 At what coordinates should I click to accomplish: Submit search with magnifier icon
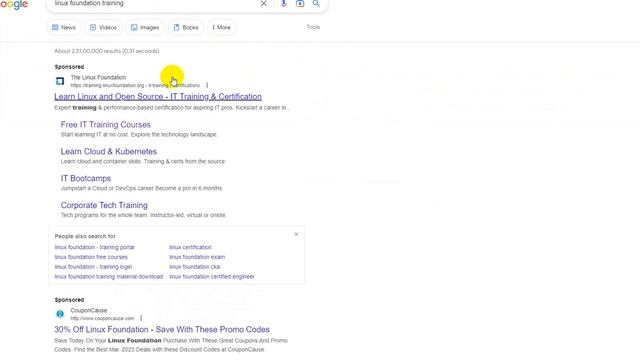tap(316, 4)
